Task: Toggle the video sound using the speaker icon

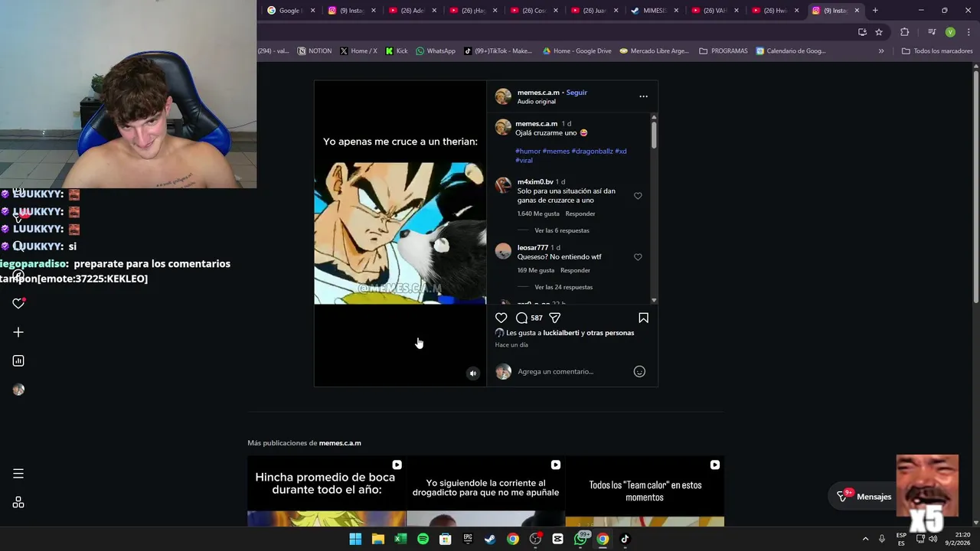Action: [x=472, y=373]
